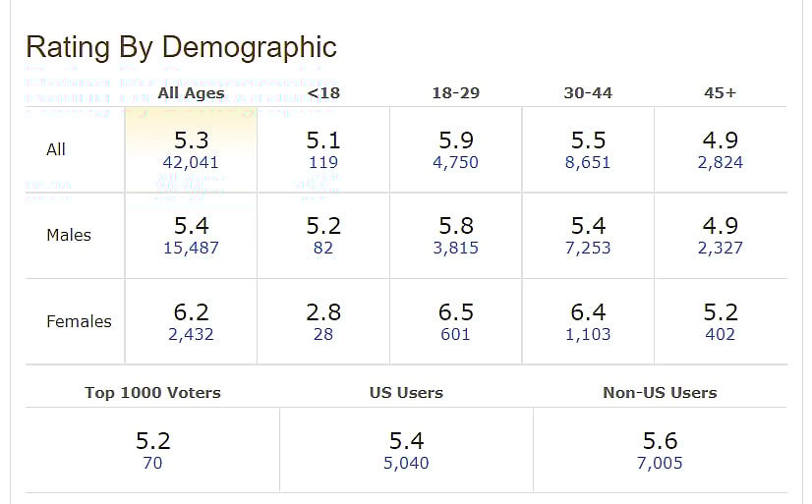The image size is (812, 504).
Task: Click the 402 votes link for females 45+
Action: click(720, 335)
